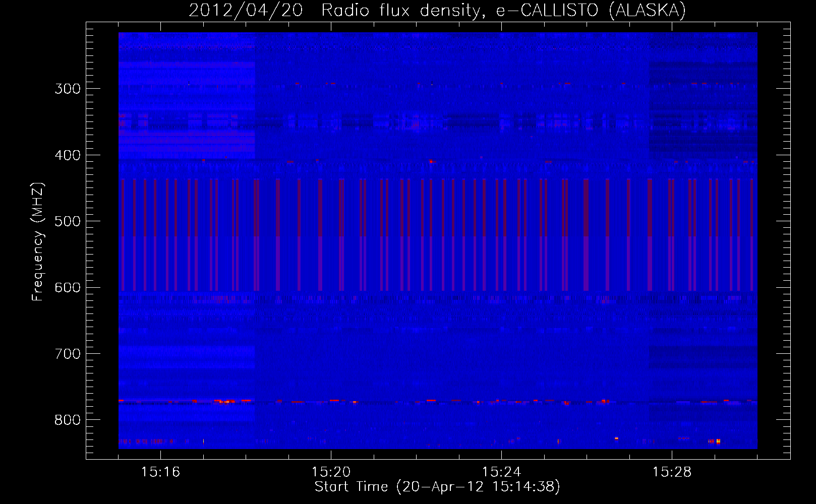Click the plot title '2012/04/20 Radio flux density, e-CALLISTO (ALASKA)'

[x=437, y=11]
